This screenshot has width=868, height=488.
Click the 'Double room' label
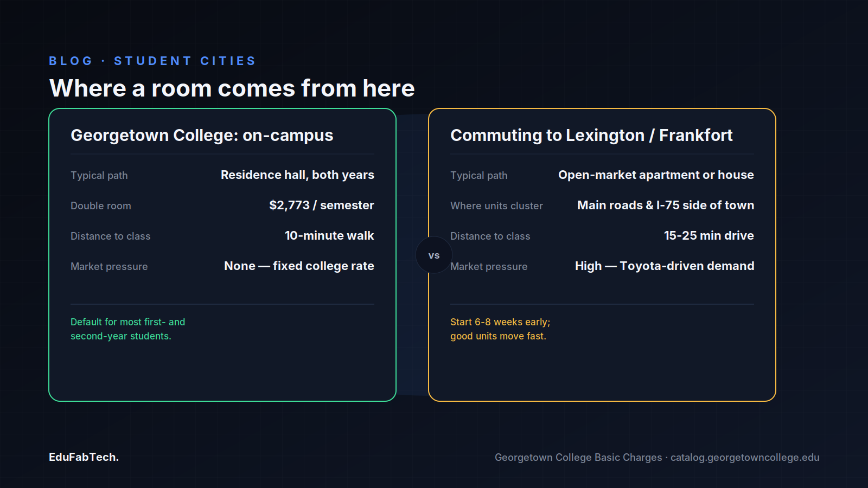[101, 206]
